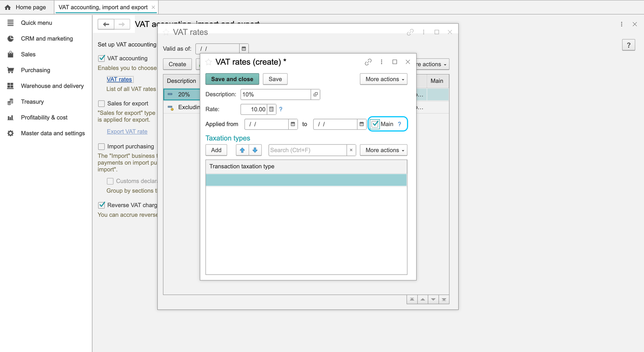Open the Sales section
644x352 pixels.
click(28, 54)
